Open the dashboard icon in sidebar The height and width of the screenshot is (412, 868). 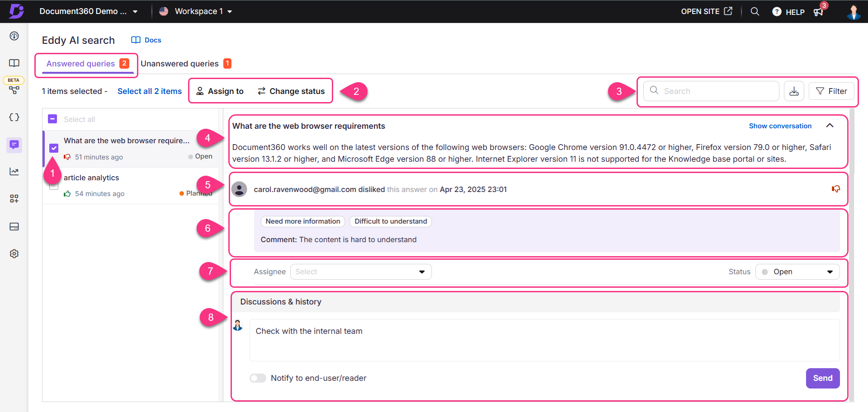coord(14,36)
